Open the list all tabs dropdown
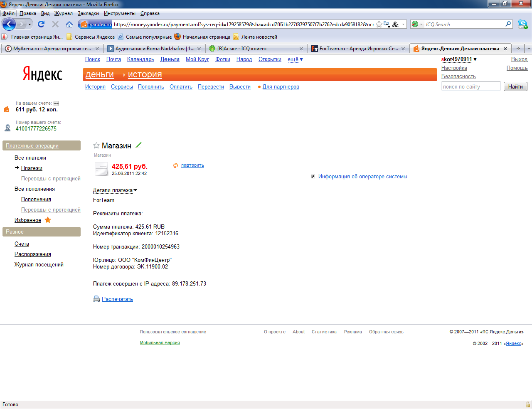 pyautogui.click(x=528, y=49)
